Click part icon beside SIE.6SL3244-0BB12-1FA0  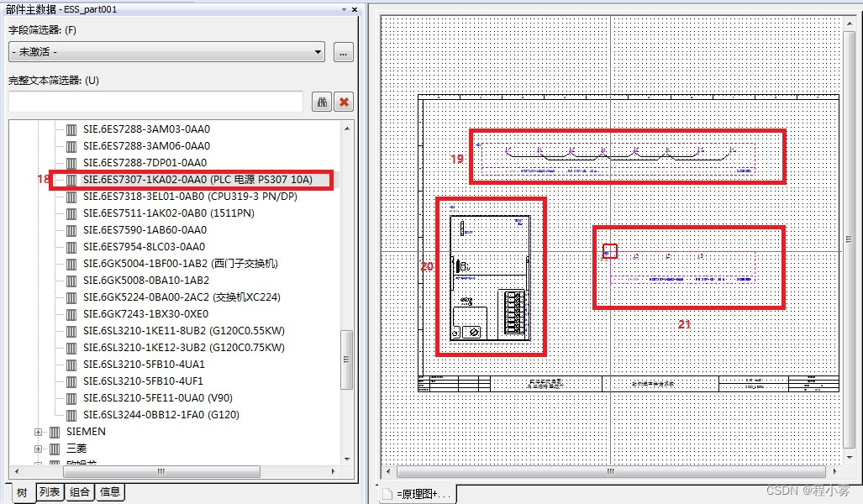[71, 415]
